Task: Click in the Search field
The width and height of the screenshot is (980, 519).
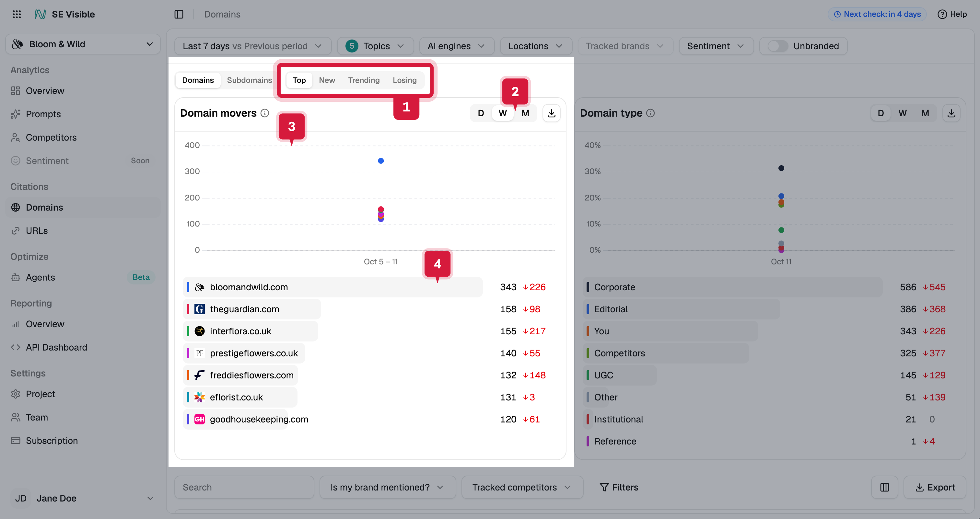Action: coord(244,487)
